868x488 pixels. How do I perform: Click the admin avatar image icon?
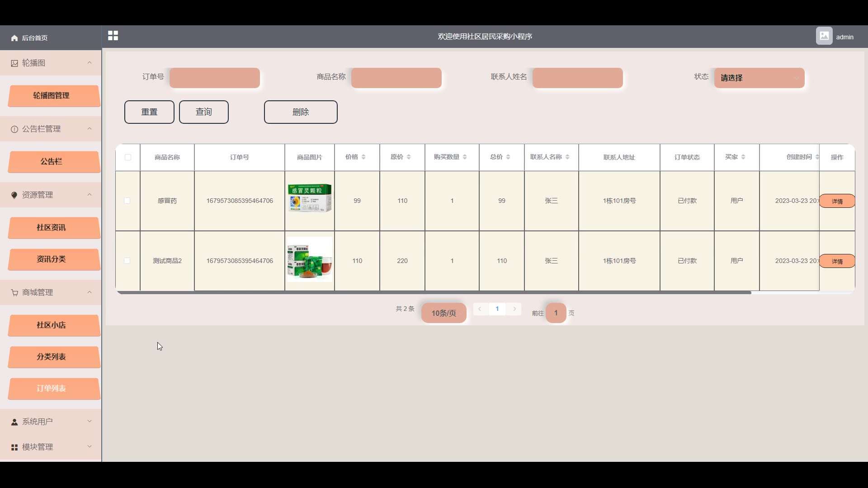824,36
